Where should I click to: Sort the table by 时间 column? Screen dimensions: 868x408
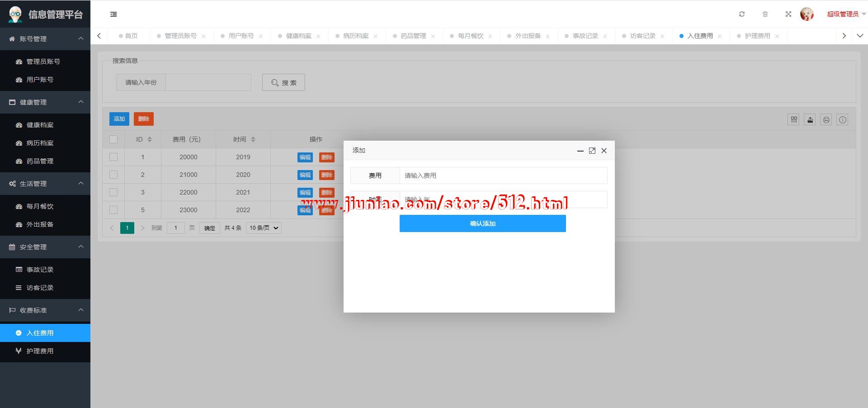click(x=253, y=139)
